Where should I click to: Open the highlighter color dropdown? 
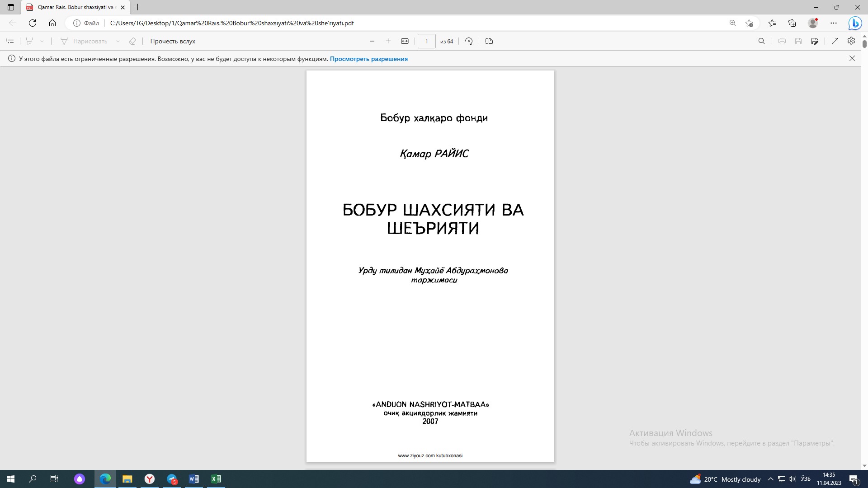tap(42, 41)
